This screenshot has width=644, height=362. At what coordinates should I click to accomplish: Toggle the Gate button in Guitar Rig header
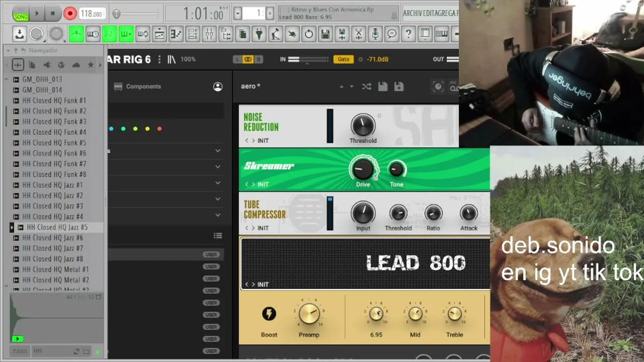point(343,59)
